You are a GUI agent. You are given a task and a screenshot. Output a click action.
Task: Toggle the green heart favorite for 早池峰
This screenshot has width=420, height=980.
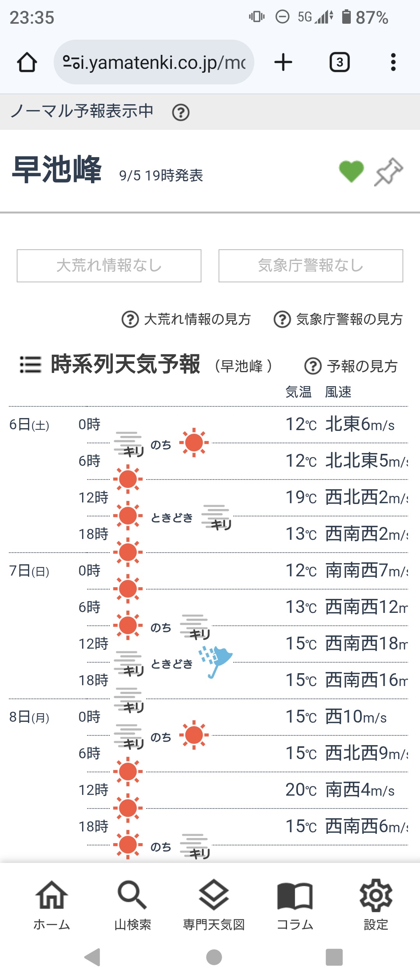351,171
